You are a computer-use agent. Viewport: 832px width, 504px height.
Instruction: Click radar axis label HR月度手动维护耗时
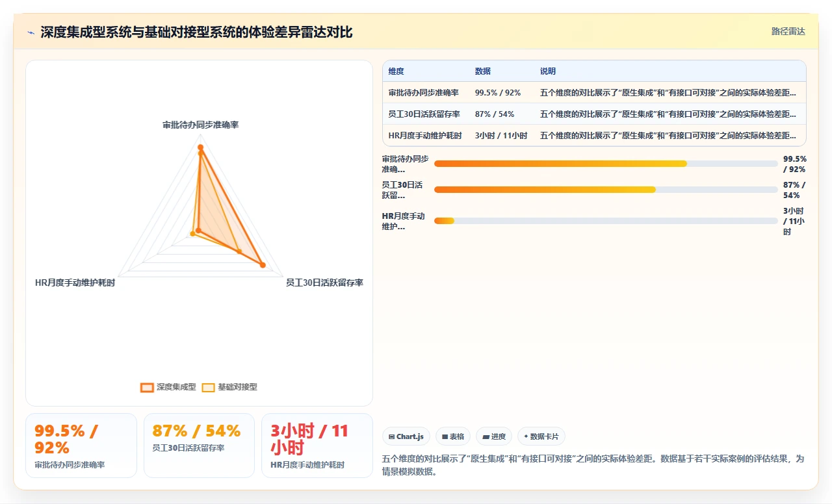point(75,283)
